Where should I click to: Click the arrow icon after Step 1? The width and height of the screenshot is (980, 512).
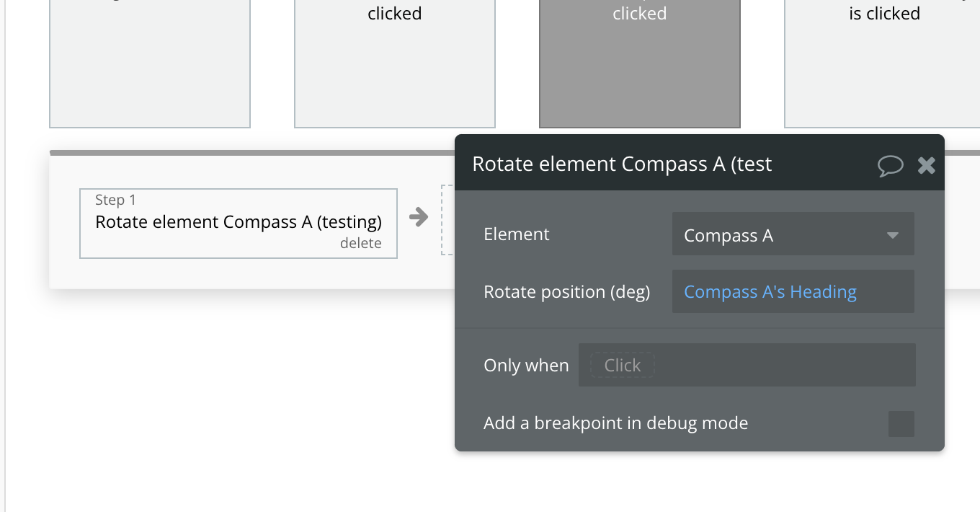(419, 216)
